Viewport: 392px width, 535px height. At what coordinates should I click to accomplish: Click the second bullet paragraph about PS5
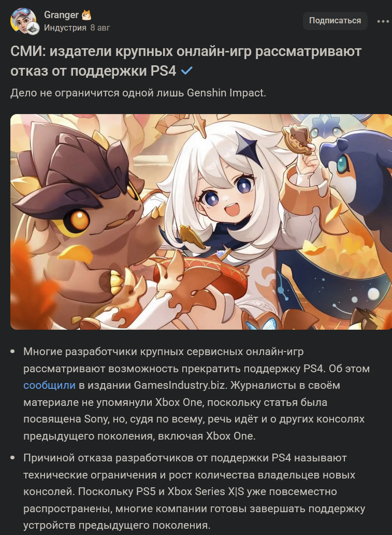click(194, 491)
